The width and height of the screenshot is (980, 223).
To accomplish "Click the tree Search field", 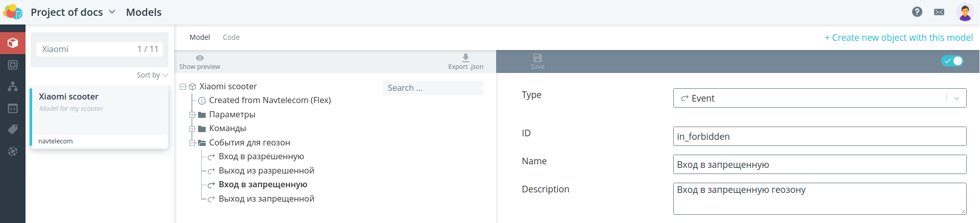I will point(433,88).
